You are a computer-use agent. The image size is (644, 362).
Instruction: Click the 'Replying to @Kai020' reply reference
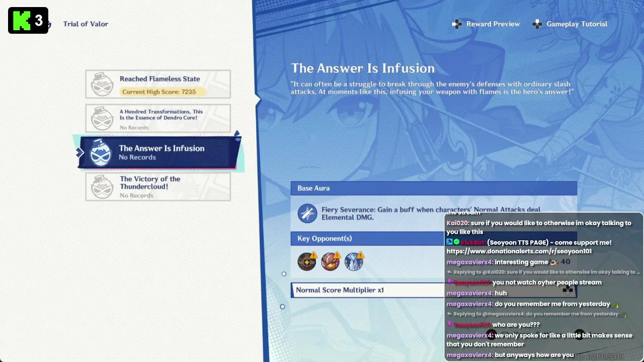(x=543, y=272)
